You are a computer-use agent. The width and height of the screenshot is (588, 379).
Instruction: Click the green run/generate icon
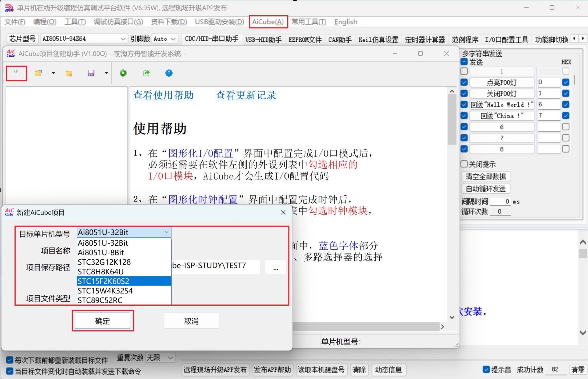(123, 73)
